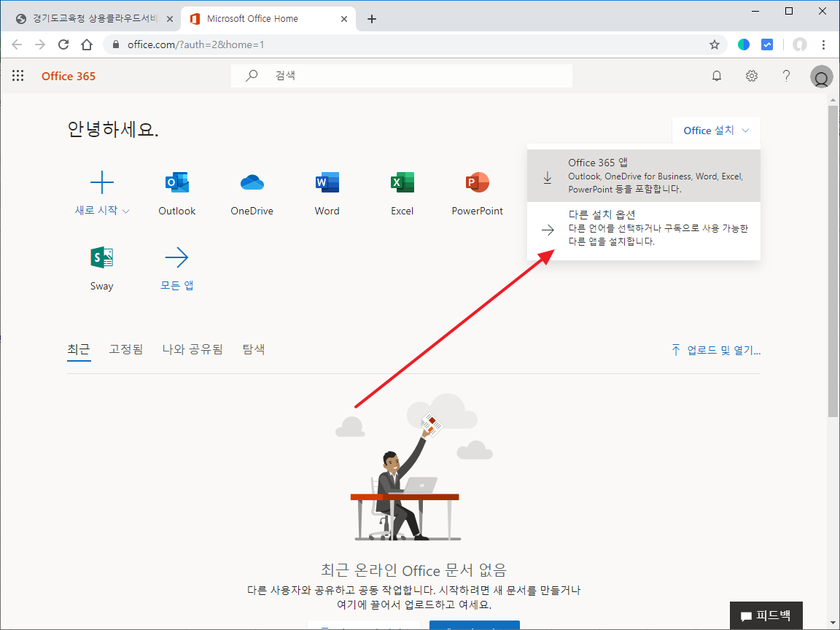Open a new browser tab
Viewport: 840px width, 630px height.
coord(372,19)
